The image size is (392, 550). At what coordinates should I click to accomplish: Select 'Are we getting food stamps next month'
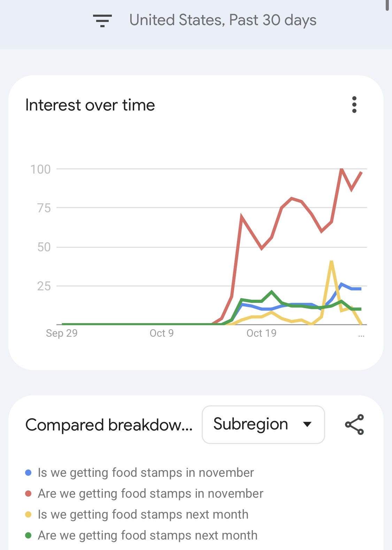pos(147,535)
